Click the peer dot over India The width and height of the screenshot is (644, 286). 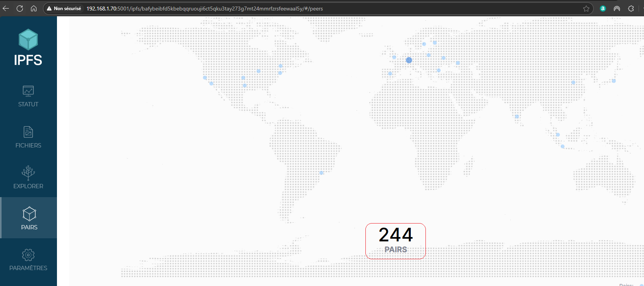pos(517,116)
